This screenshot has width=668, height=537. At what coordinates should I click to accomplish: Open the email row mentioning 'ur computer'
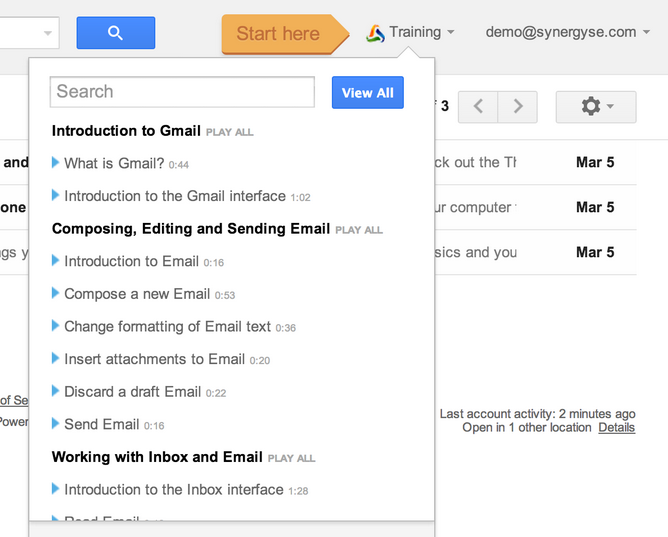(x=535, y=207)
